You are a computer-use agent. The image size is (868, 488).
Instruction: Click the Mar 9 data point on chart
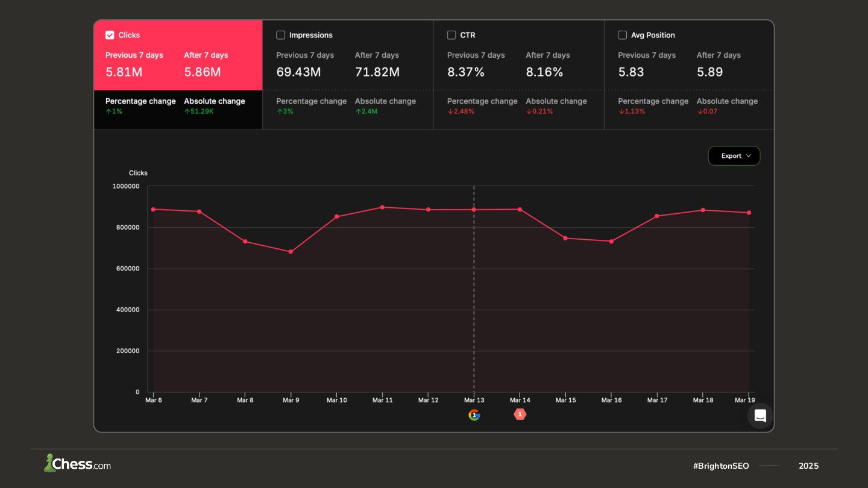[x=291, y=252]
